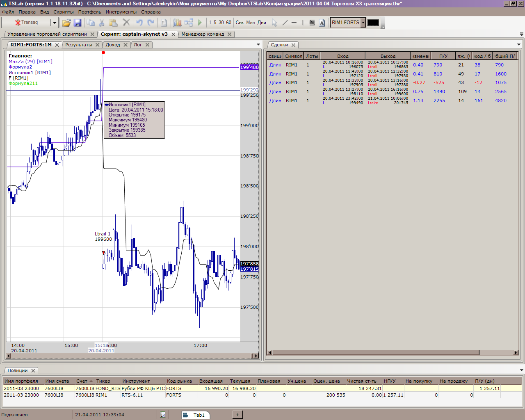
Task: Save using the floppy disk icon
Action: click(x=78, y=23)
